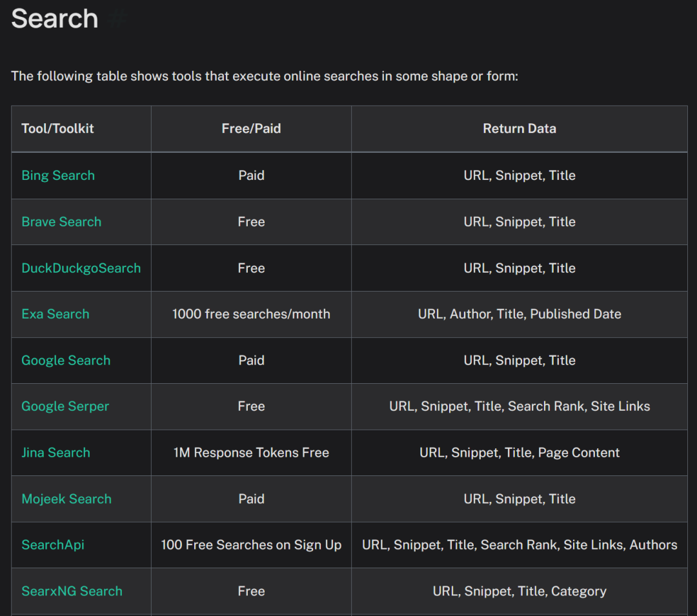697x616 pixels.
Task: Select the 'URL, Snippet, Title, Category' cell
Action: click(x=519, y=591)
